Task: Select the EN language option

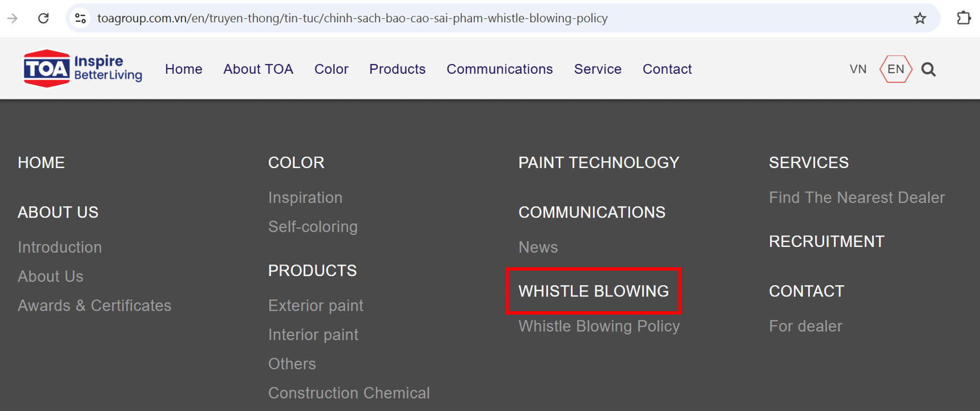Action: point(896,69)
